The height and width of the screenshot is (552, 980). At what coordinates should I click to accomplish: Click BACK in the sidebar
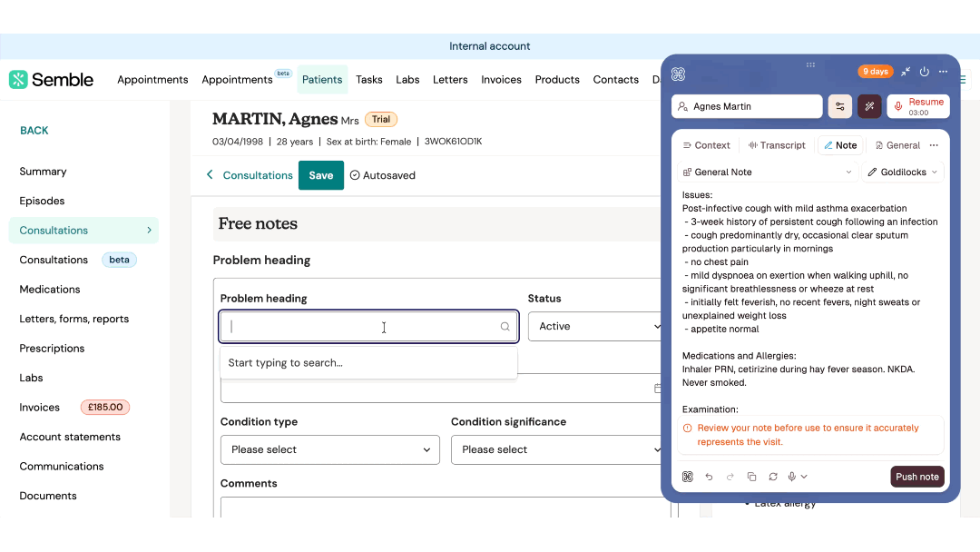click(x=34, y=130)
